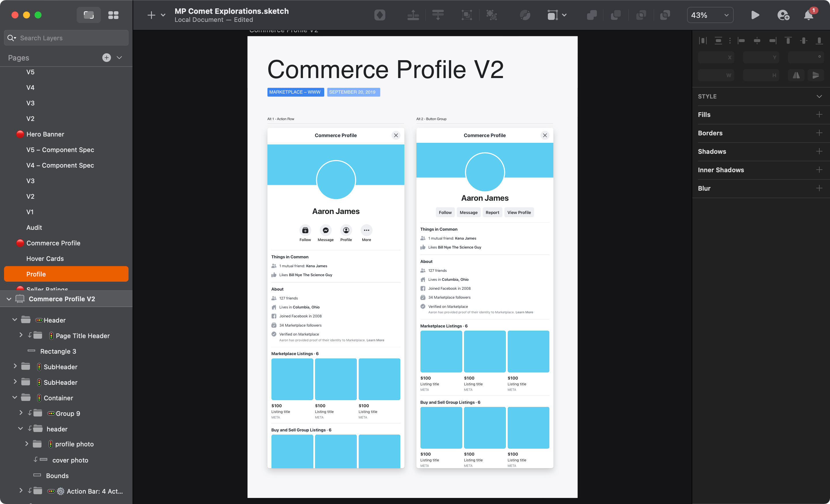Open the 43% zoom level dropdown
The image size is (830, 504).
[710, 15]
